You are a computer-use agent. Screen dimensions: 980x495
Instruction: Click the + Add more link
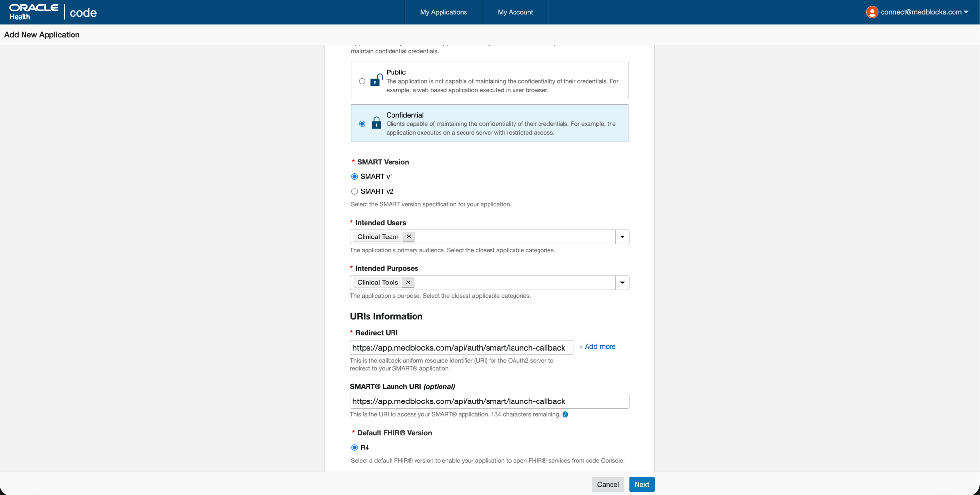coord(597,346)
